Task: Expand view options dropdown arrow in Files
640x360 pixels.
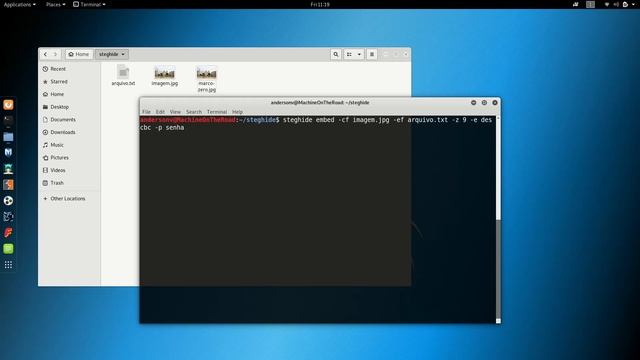Action: 359,54
